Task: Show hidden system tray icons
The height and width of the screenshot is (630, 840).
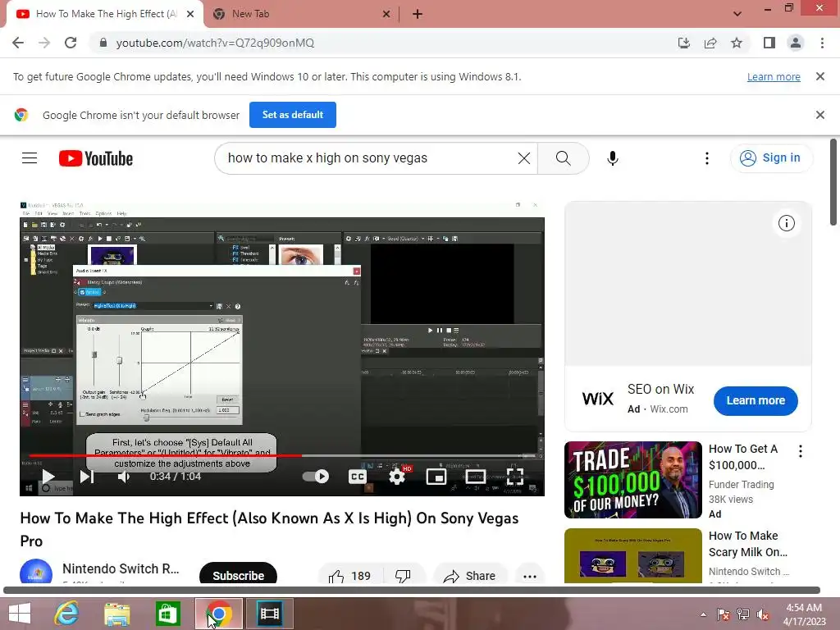Action: [x=703, y=614]
